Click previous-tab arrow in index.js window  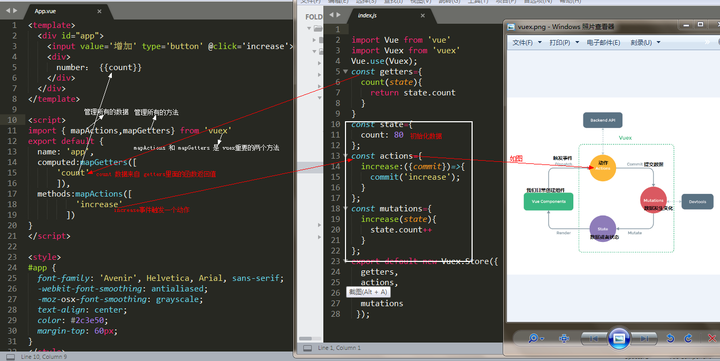331,15
